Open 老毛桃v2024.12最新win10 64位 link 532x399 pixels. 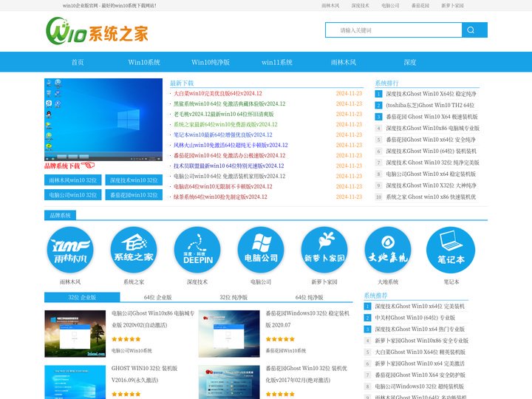224,114
